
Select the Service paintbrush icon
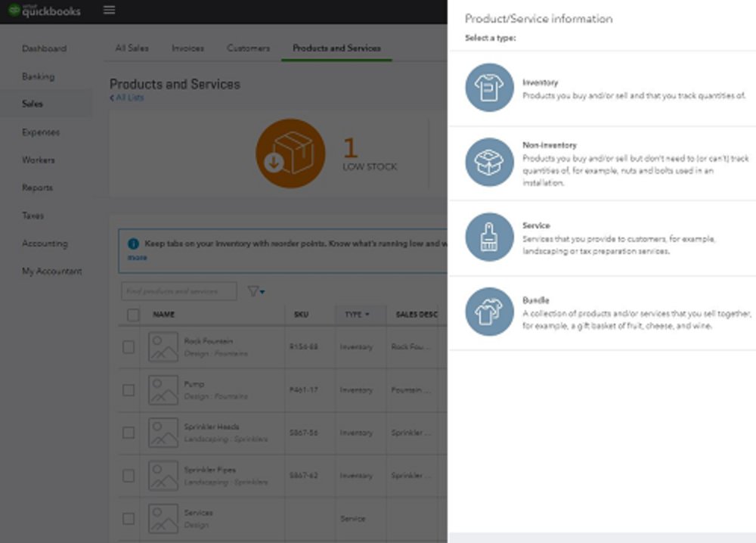point(489,237)
